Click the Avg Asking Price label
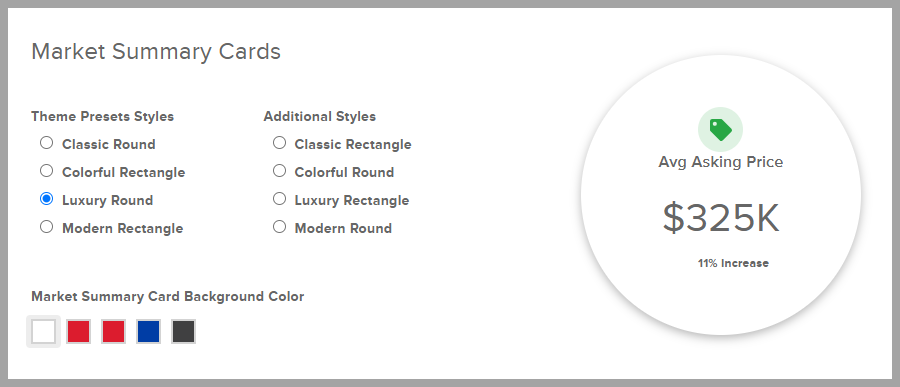The image size is (900, 387). pyautogui.click(x=720, y=162)
